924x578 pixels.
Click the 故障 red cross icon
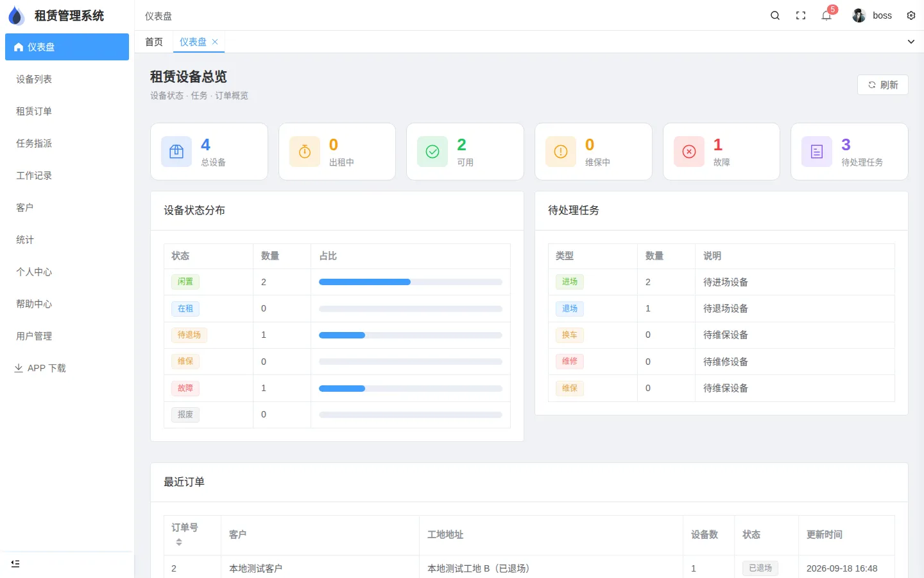(x=689, y=152)
